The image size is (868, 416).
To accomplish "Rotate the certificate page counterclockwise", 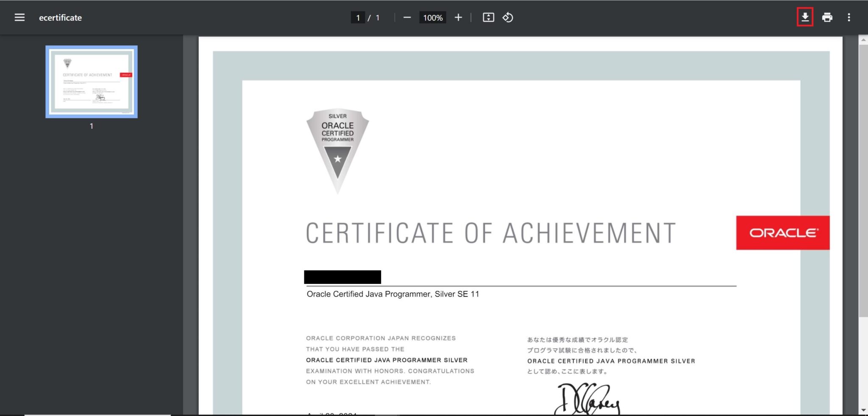I will click(x=508, y=17).
